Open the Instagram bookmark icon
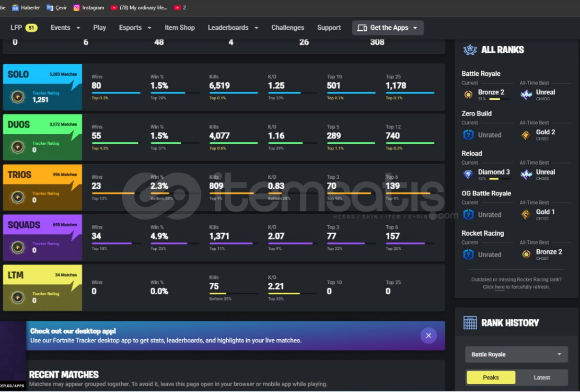Screen dimensions: 580x392 76,7
